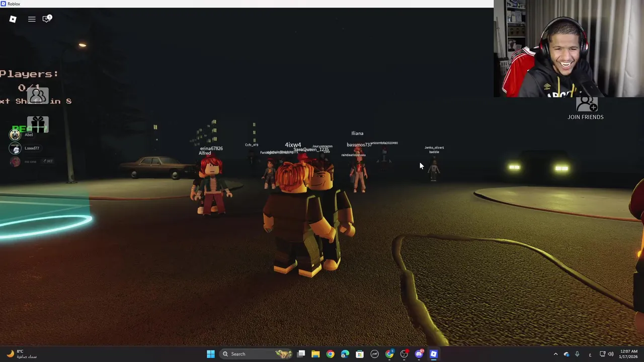Open the second Chrome profile taskbar icon
The width and height of the screenshot is (644, 362).
click(x=389, y=354)
